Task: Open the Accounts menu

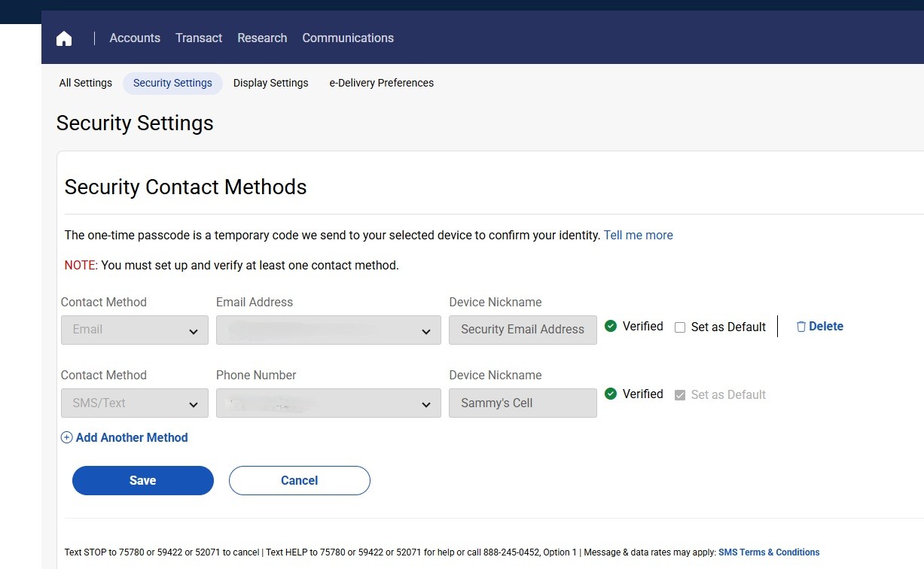Action: point(135,38)
